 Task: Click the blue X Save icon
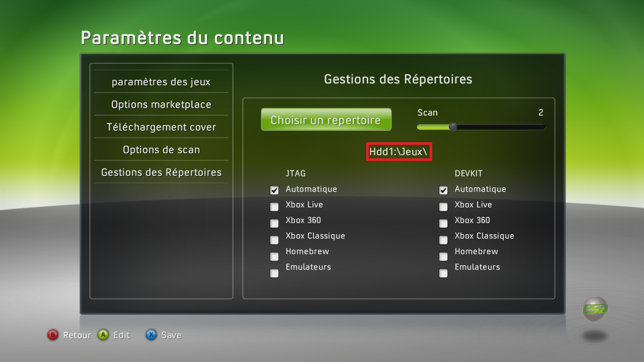pos(151,335)
